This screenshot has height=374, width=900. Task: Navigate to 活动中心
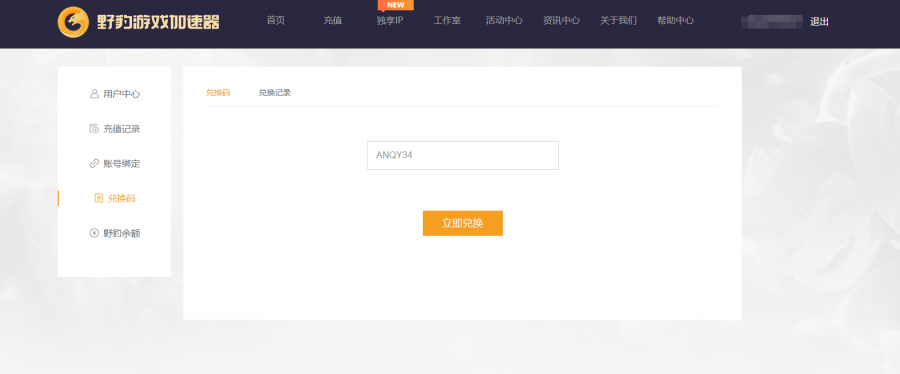pyautogui.click(x=504, y=21)
